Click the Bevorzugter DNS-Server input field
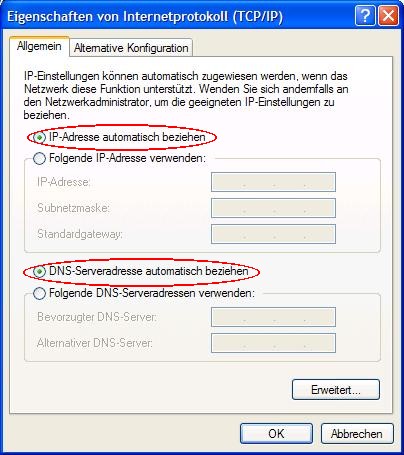 [x=273, y=317]
